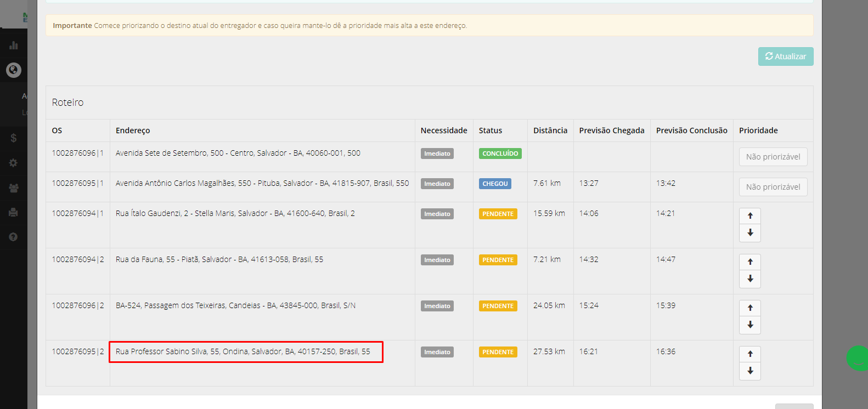Move Rua Ítalo Gaudenzi stop up in priority
Viewport: 868px width, 409px height.
[x=750, y=216]
